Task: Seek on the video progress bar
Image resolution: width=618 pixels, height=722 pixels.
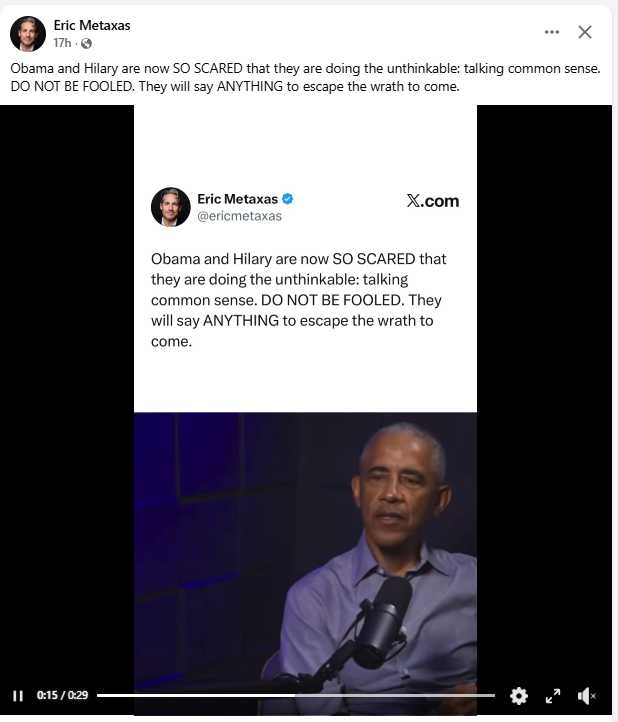Action: click(x=296, y=695)
